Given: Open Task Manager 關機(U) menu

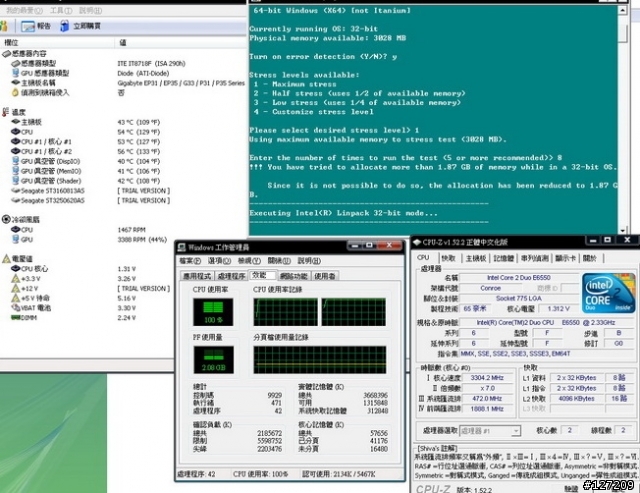Looking at the screenshot, I should pyautogui.click(x=279, y=261).
